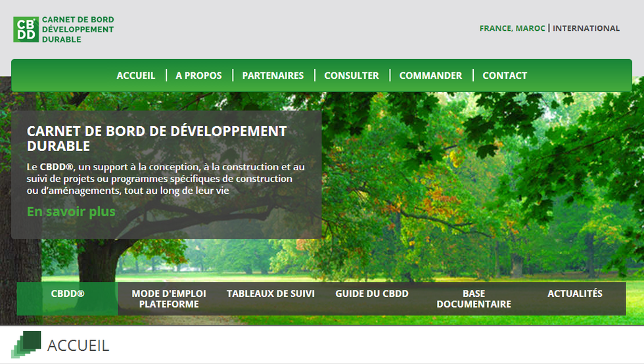644x364 pixels.
Task: Select the France, Maroc region link
Action: click(x=512, y=28)
